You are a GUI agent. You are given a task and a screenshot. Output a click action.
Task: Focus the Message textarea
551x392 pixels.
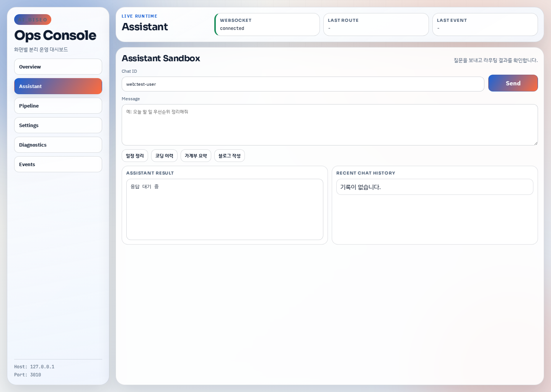tap(329, 125)
